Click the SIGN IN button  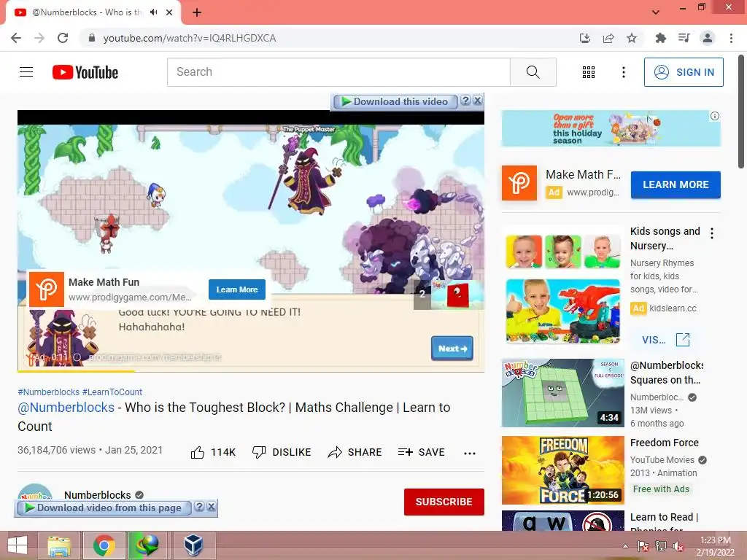click(684, 72)
